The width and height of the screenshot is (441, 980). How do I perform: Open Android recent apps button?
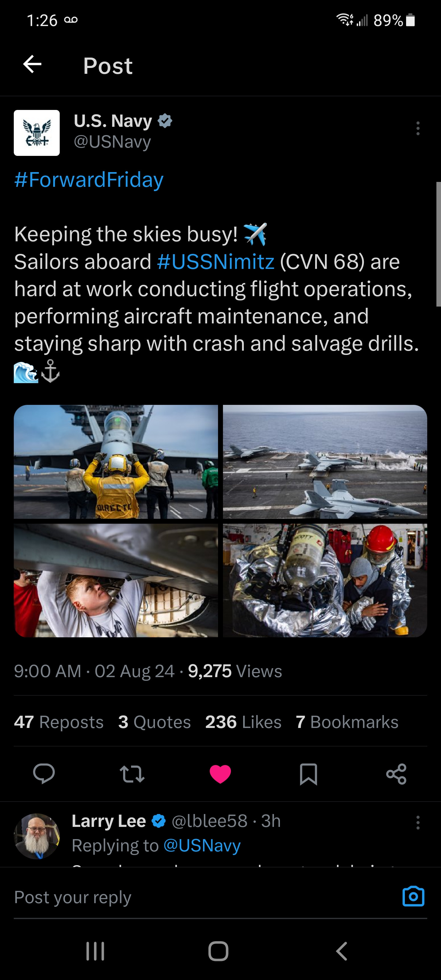(95, 951)
